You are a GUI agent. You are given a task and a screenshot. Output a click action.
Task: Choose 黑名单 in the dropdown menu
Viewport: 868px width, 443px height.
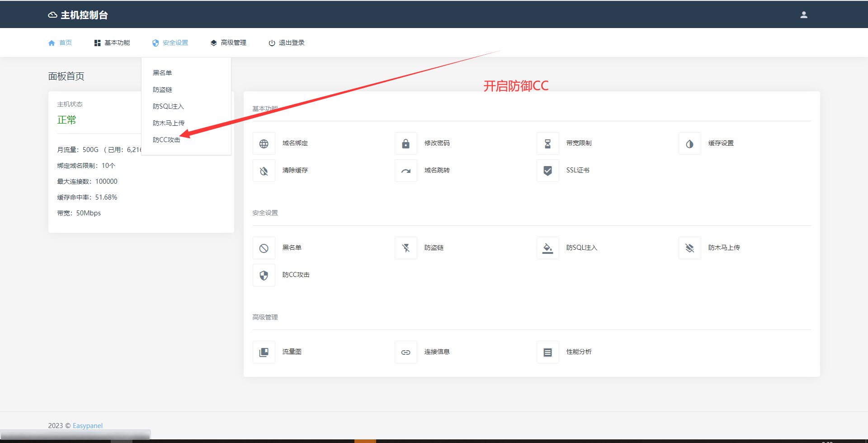[162, 73]
